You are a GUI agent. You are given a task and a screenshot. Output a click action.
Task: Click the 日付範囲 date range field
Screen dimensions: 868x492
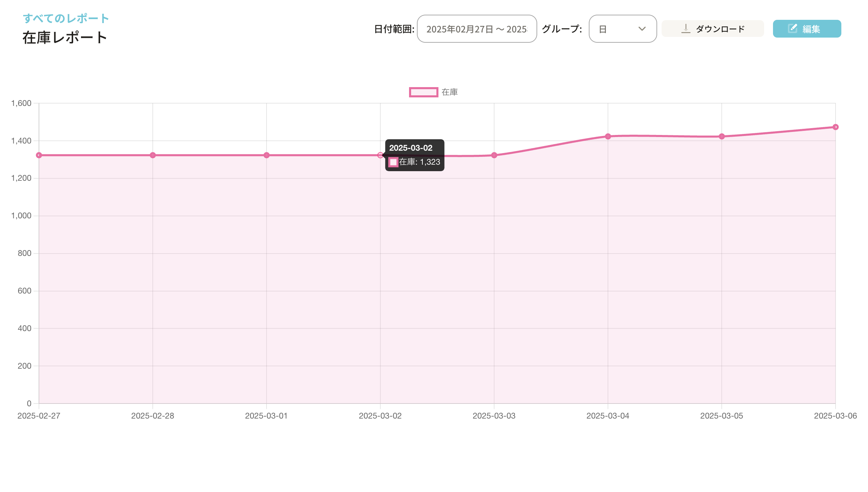click(477, 29)
